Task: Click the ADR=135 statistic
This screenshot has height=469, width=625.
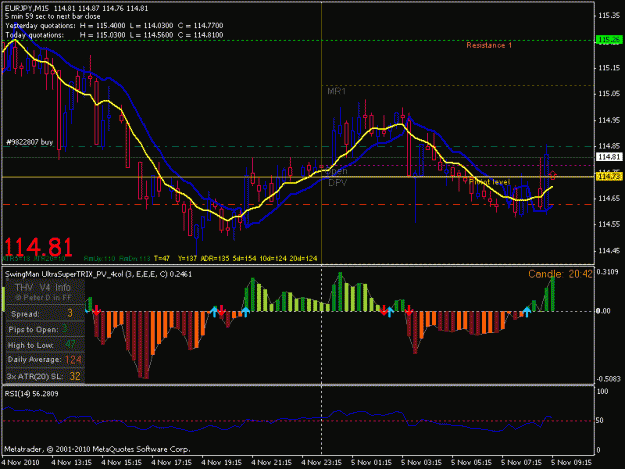Action: [214, 259]
